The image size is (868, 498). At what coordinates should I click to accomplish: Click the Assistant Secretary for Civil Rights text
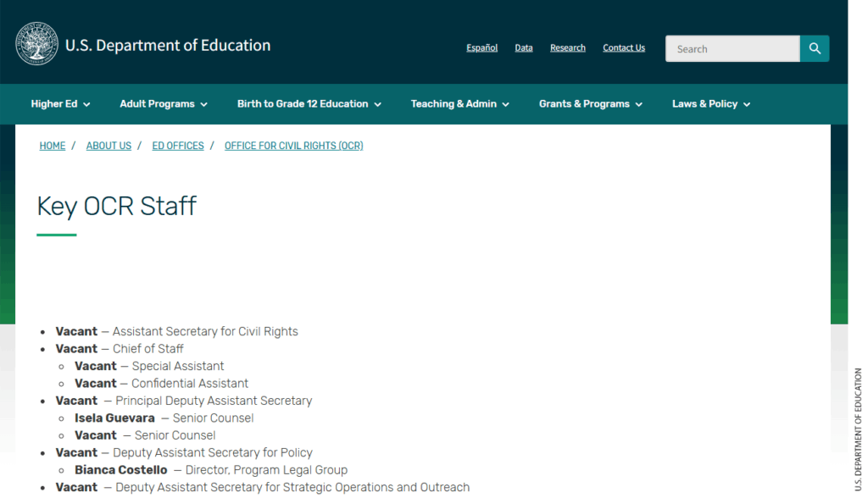click(x=205, y=331)
